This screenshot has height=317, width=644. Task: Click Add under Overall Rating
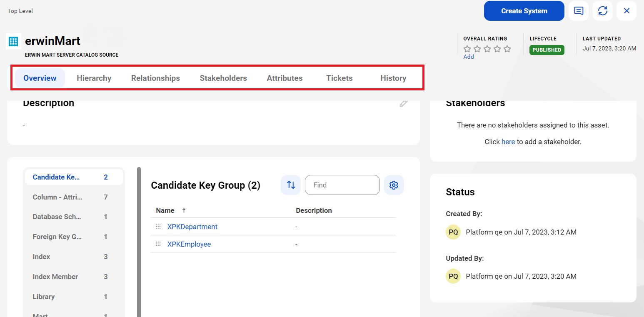point(469,57)
